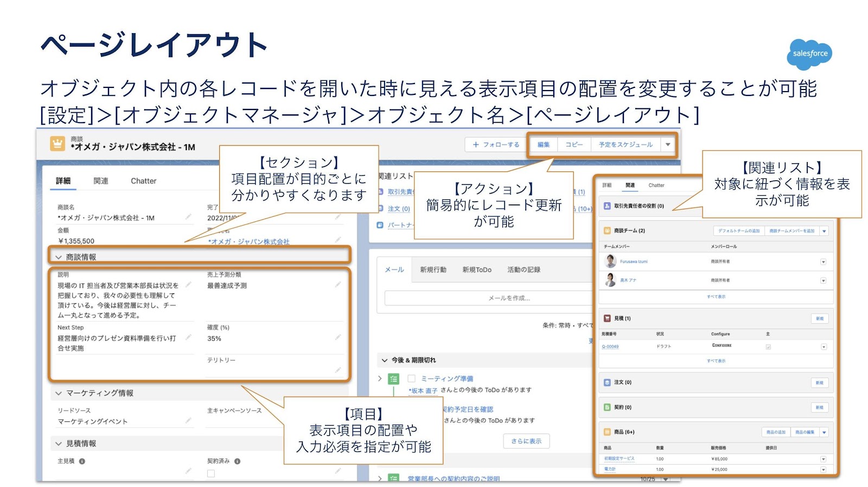868x487 pixels.
Task: Select the メール activity tab
Action: [x=394, y=270]
